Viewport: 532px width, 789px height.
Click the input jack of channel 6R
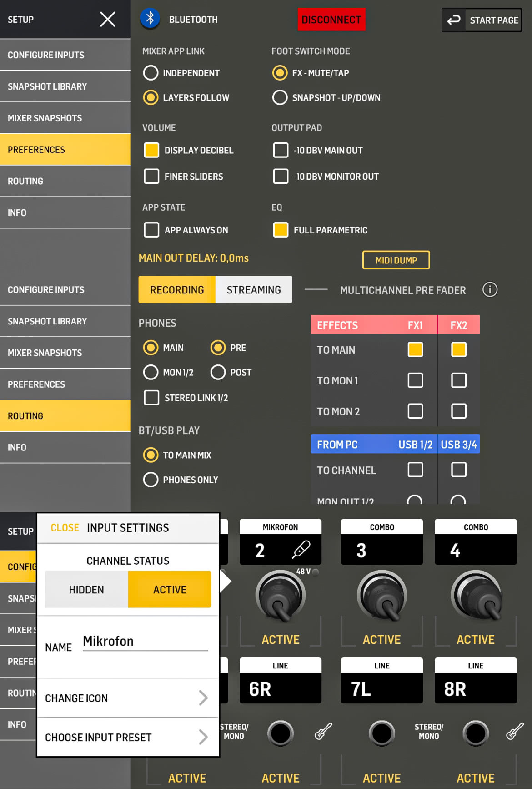280,733
